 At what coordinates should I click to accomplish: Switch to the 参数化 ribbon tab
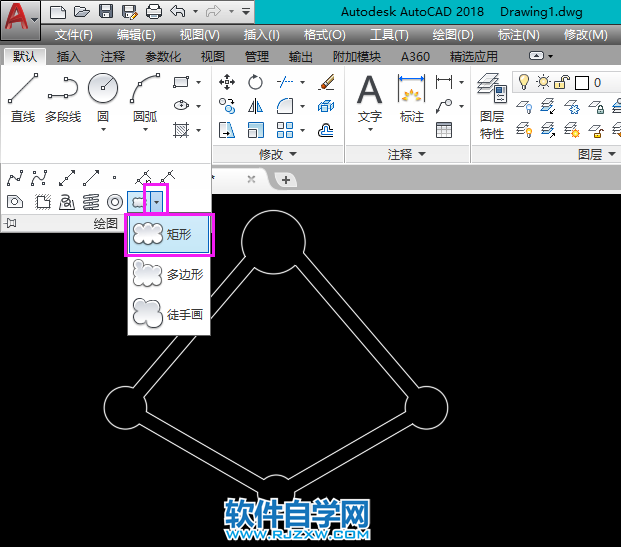click(163, 57)
